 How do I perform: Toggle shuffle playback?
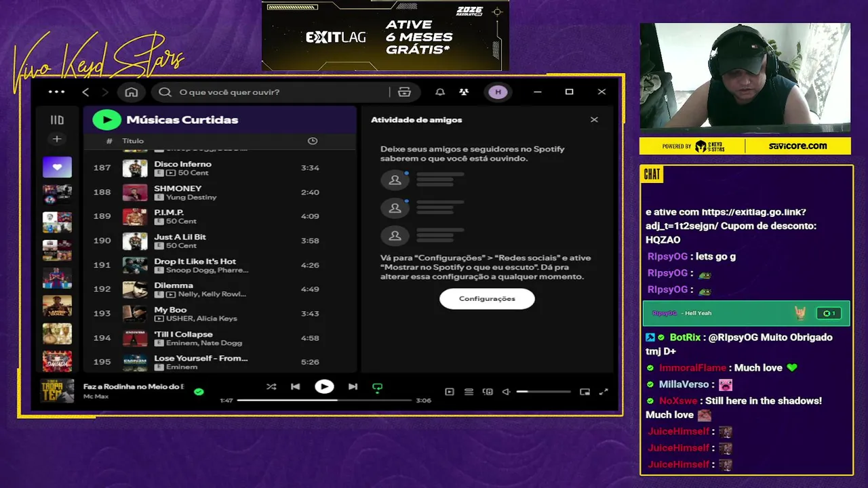pos(271,387)
